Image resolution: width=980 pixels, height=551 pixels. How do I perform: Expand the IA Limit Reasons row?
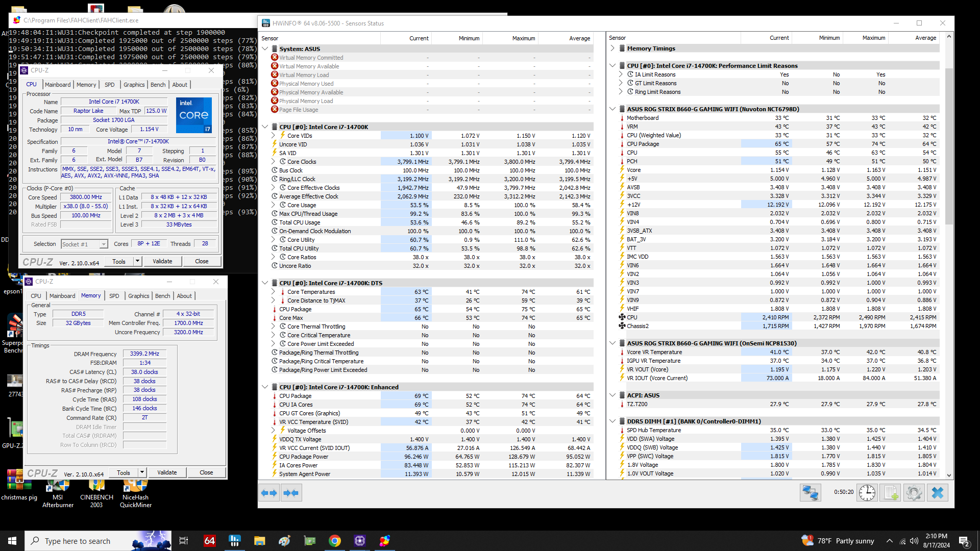[x=621, y=74]
